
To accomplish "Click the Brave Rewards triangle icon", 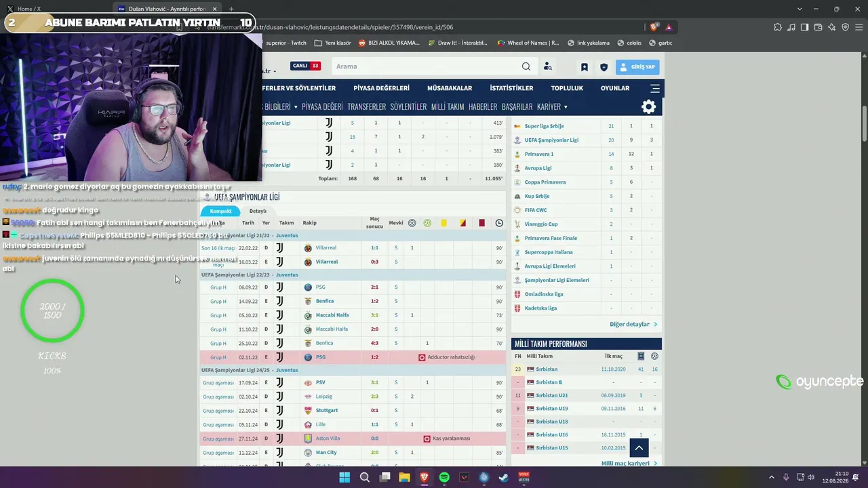I will pyautogui.click(x=669, y=27).
